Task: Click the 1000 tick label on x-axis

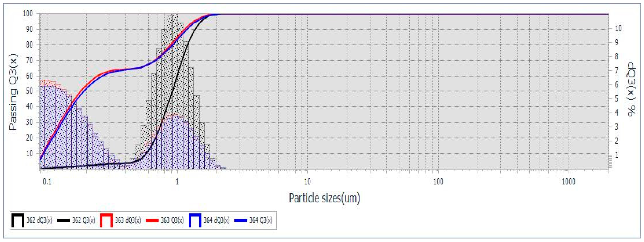Action: pos(568,181)
